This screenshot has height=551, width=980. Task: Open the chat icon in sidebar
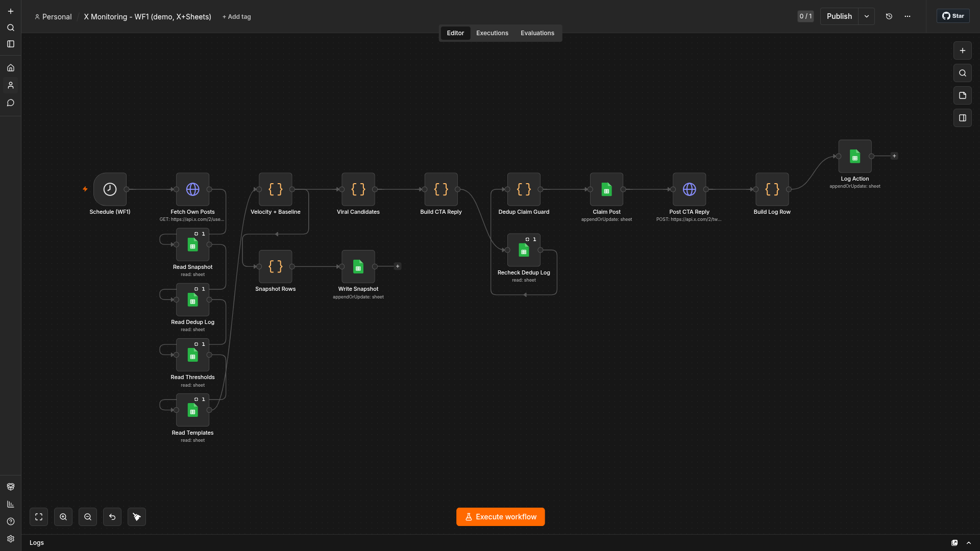click(x=11, y=103)
